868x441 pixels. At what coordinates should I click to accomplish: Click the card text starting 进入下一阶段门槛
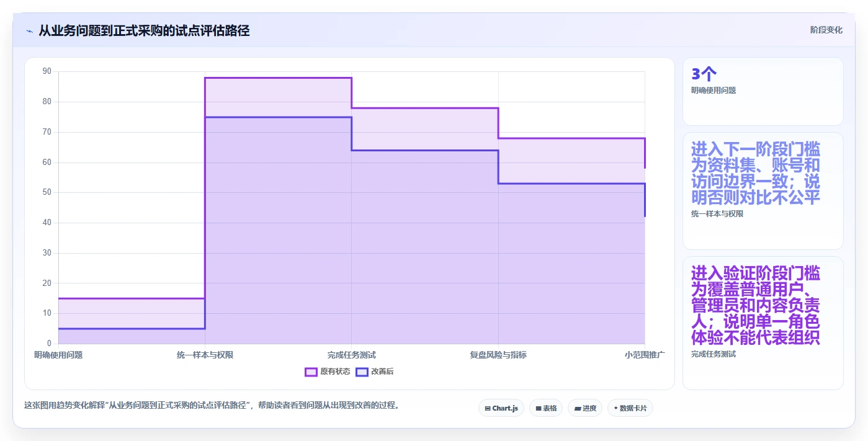tap(756, 173)
